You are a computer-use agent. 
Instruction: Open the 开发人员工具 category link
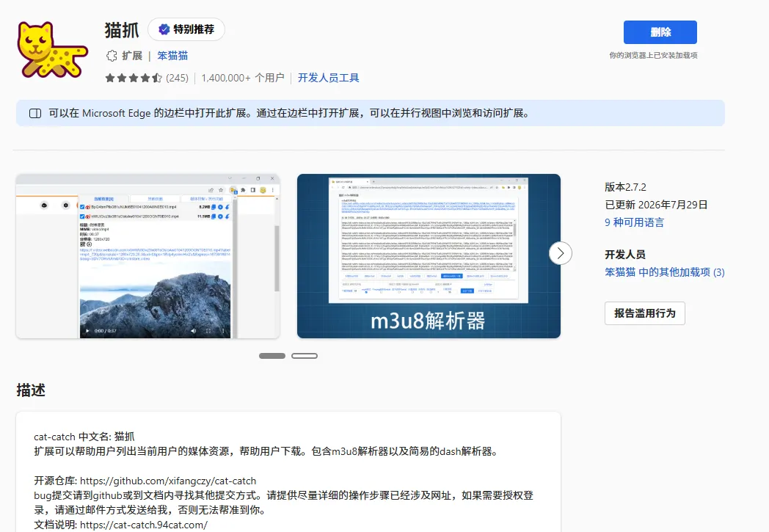click(329, 78)
